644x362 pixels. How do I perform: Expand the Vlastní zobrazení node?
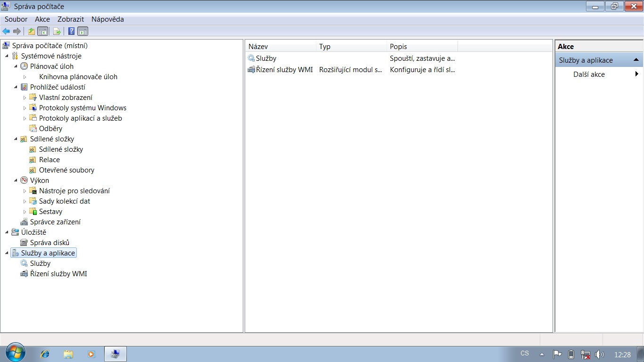(x=25, y=98)
